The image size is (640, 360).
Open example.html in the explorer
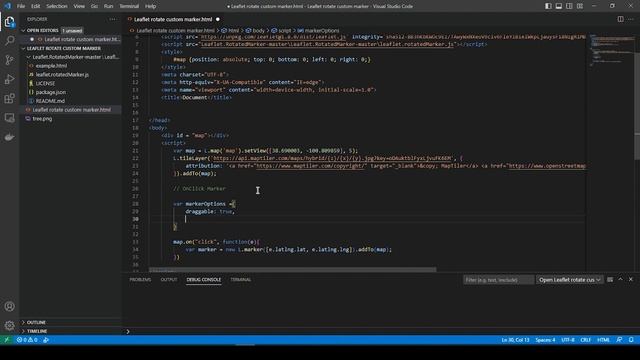click(x=51, y=66)
